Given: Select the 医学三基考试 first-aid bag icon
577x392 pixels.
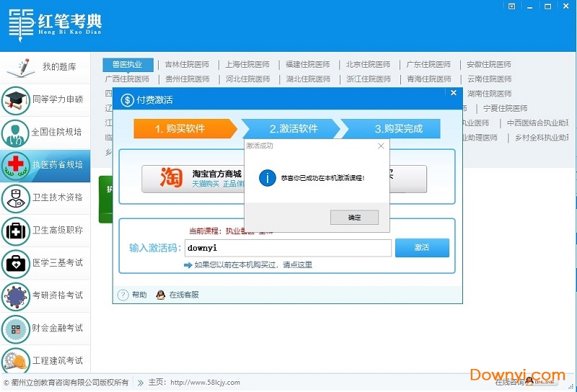Looking at the screenshot, I should [x=15, y=264].
